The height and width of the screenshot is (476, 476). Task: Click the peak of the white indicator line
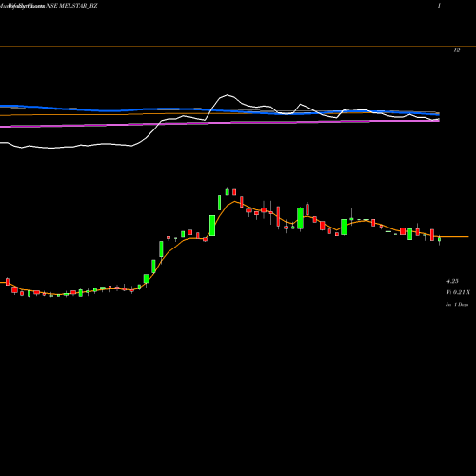228,95
